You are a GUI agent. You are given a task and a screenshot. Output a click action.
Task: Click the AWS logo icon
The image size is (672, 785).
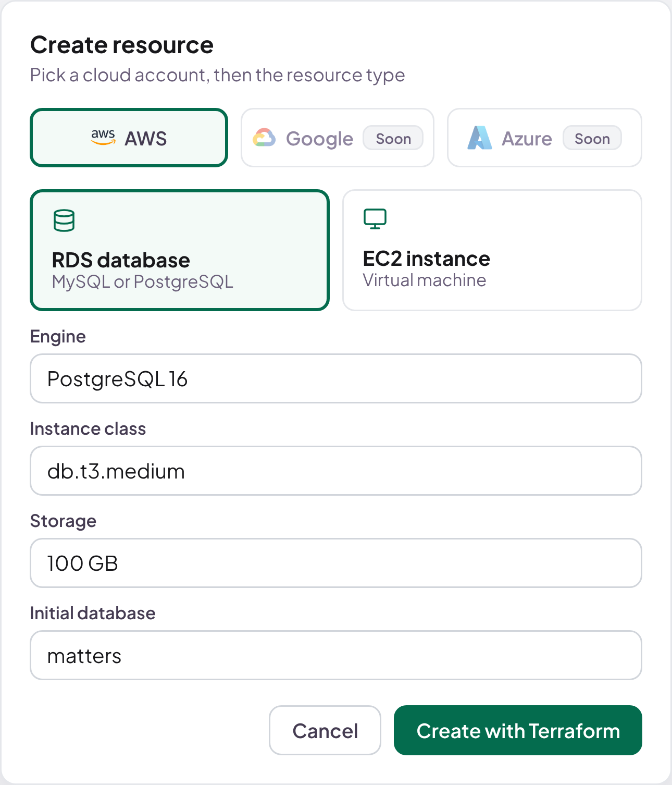click(103, 138)
